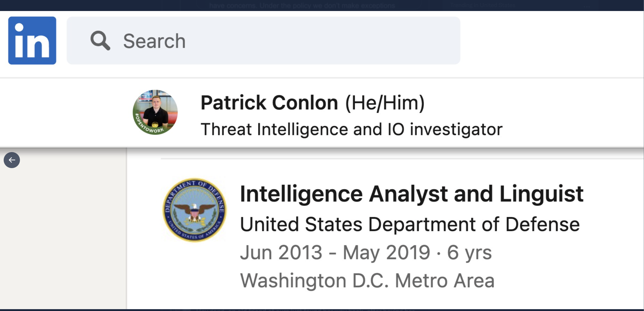Click the Intelligence Analyst and Linguist title

pos(412,194)
